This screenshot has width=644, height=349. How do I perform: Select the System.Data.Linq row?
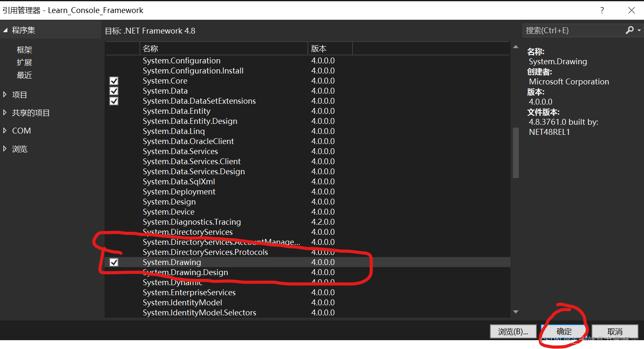tap(308, 131)
